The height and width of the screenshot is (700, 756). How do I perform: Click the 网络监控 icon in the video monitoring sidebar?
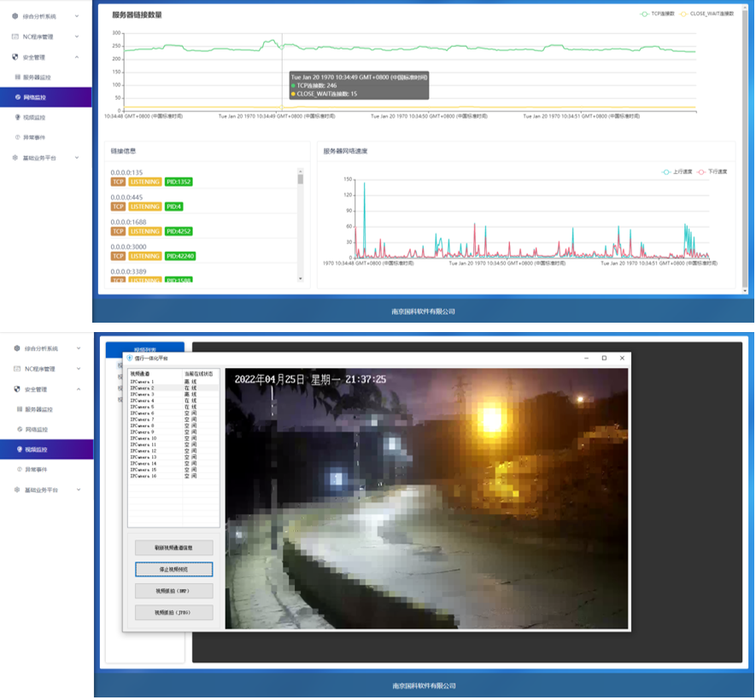(x=20, y=429)
